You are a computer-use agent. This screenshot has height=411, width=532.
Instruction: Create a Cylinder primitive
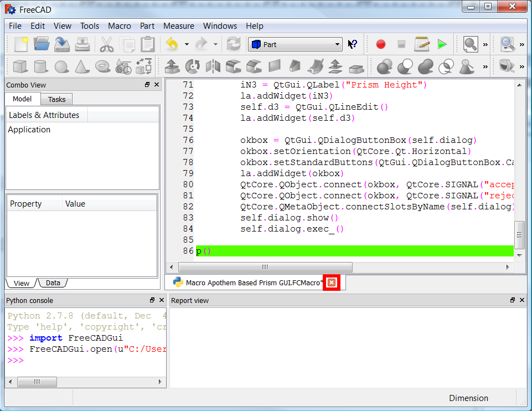tap(41, 66)
